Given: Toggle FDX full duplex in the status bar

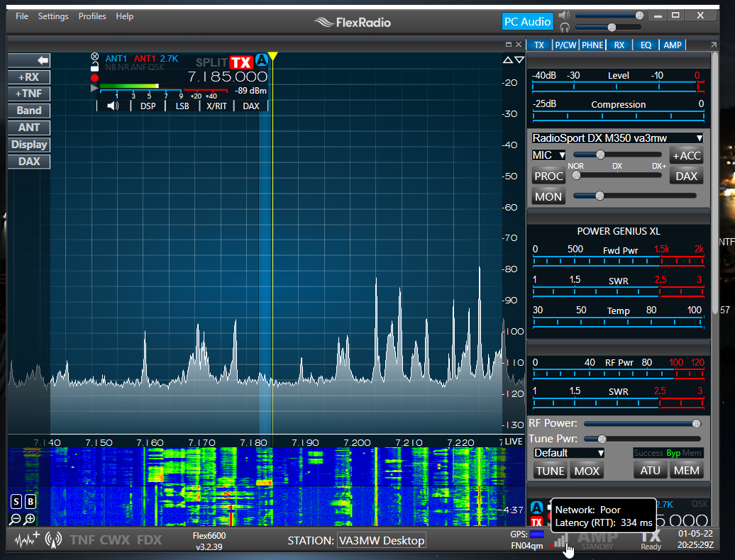Looking at the screenshot, I should [x=149, y=540].
